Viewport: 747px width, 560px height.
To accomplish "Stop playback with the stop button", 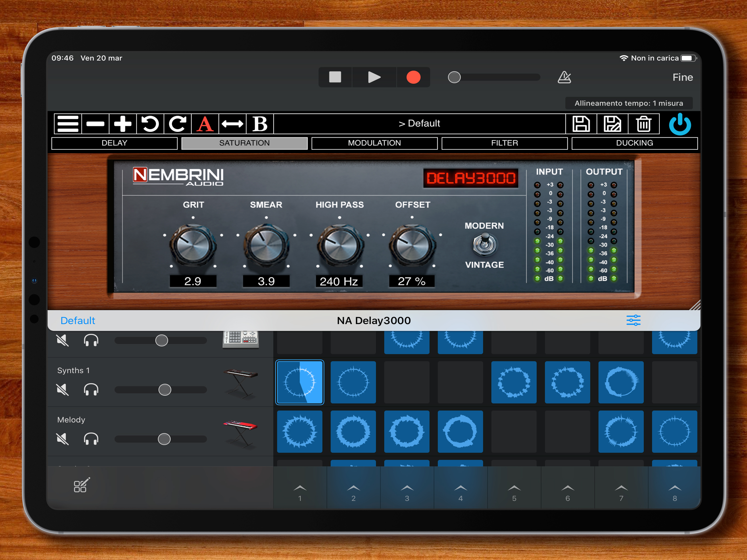I will (335, 77).
